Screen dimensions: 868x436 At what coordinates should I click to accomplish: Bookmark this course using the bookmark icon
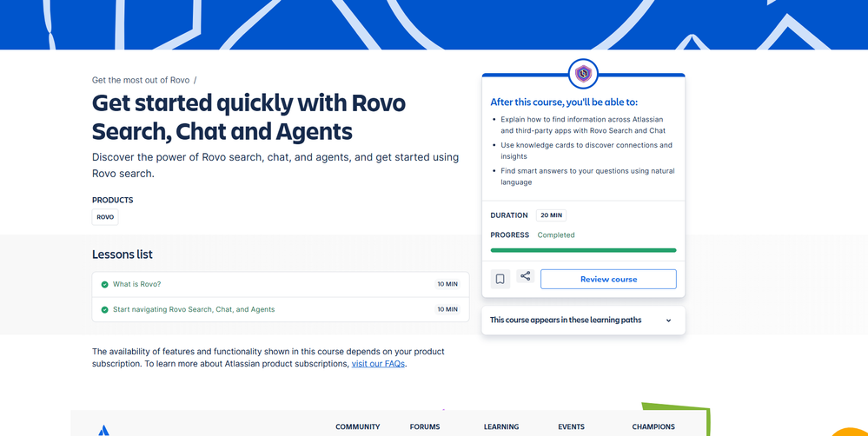pos(500,279)
